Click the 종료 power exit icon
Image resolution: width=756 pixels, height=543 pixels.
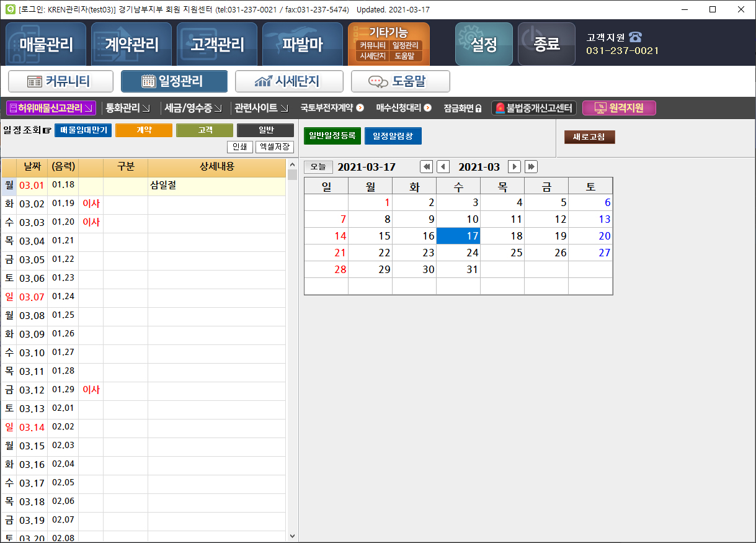(x=546, y=43)
